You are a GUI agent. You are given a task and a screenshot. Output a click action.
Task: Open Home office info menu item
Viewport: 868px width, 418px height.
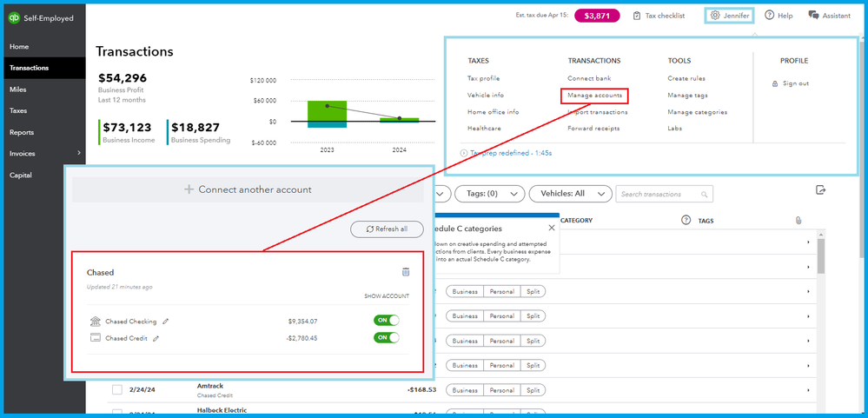[x=494, y=112]
